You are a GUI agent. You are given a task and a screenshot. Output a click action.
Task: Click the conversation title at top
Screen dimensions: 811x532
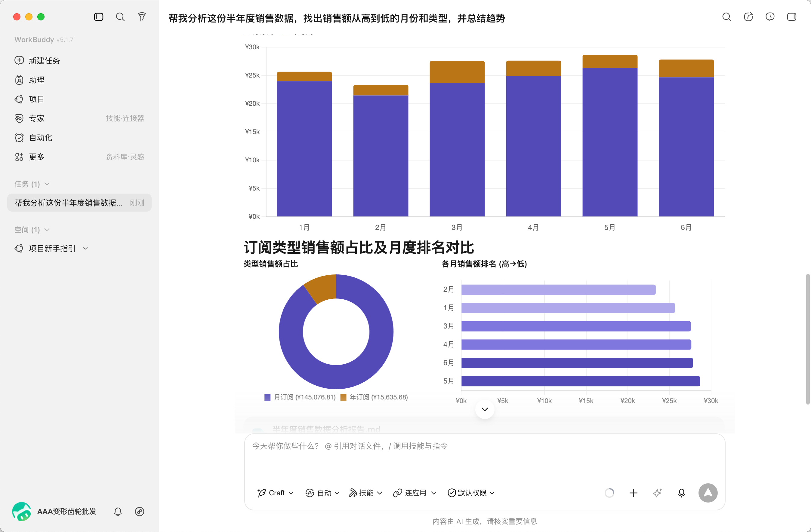click(337, 18)
